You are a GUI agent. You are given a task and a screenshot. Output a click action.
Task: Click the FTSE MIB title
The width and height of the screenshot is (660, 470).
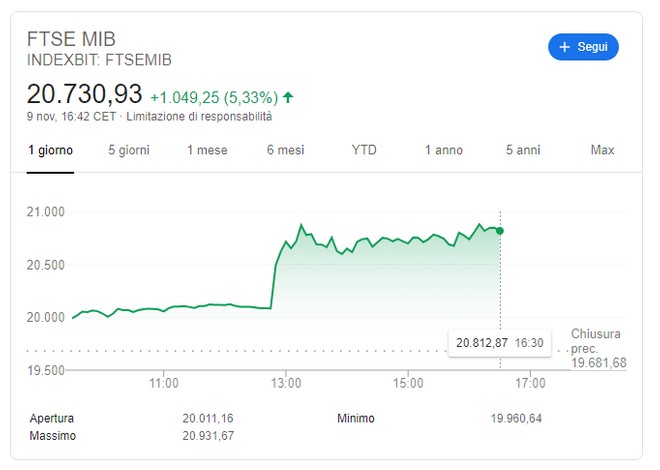point(71,40)
